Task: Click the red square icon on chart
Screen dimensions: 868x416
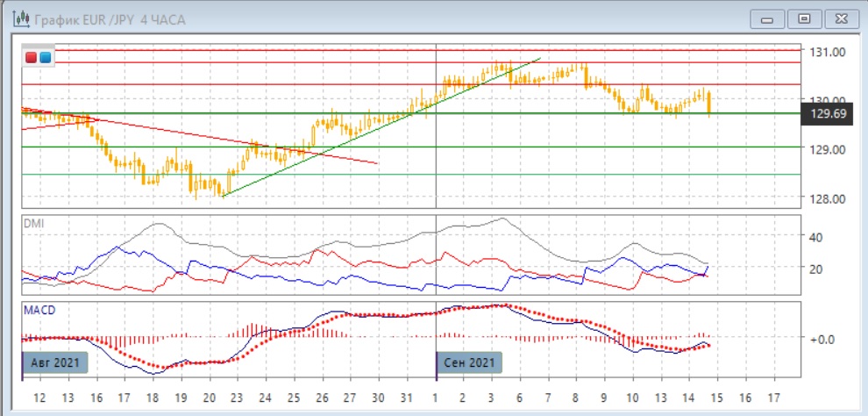Action: coord(32,57)
